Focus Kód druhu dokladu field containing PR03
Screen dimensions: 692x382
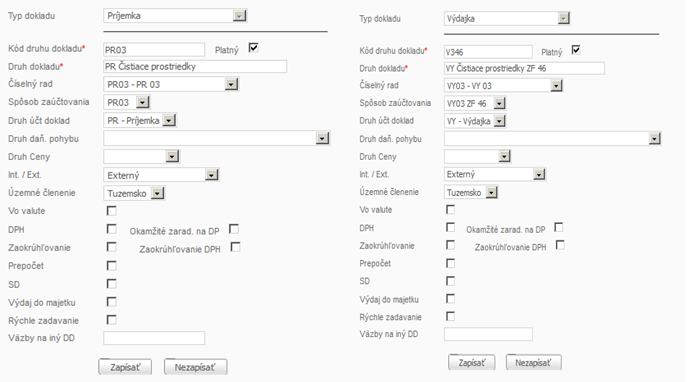154,50
